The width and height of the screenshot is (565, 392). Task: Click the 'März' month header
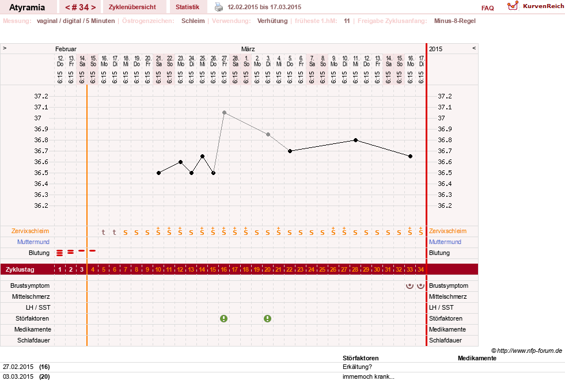pos(248,49)
